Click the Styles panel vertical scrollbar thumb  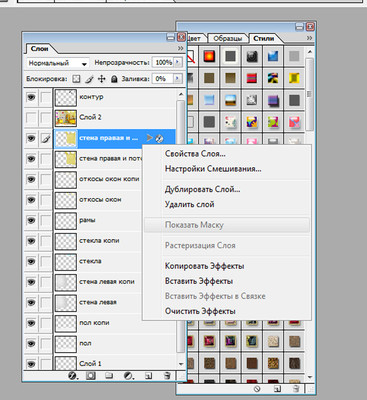[x=310, y=94]
